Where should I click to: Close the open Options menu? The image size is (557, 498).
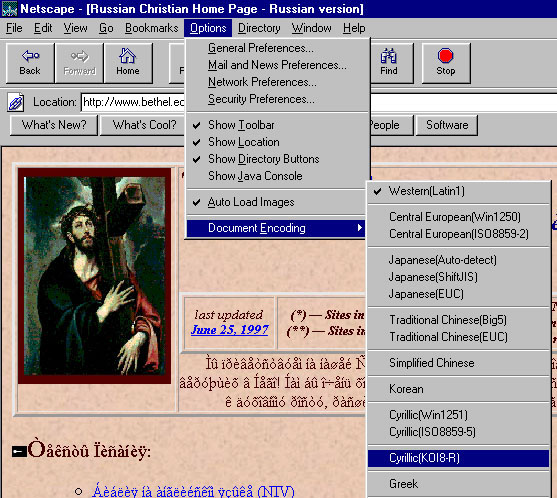(208, 28)
